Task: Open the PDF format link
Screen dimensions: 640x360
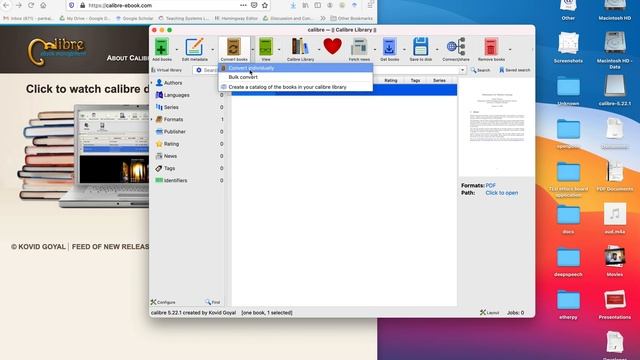Action: [490, 185]
